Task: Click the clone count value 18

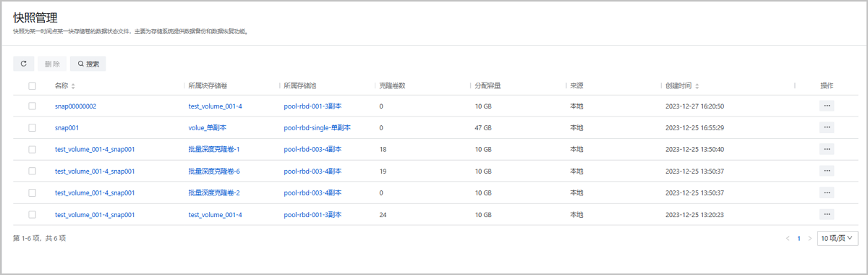Action: (383, 150)
